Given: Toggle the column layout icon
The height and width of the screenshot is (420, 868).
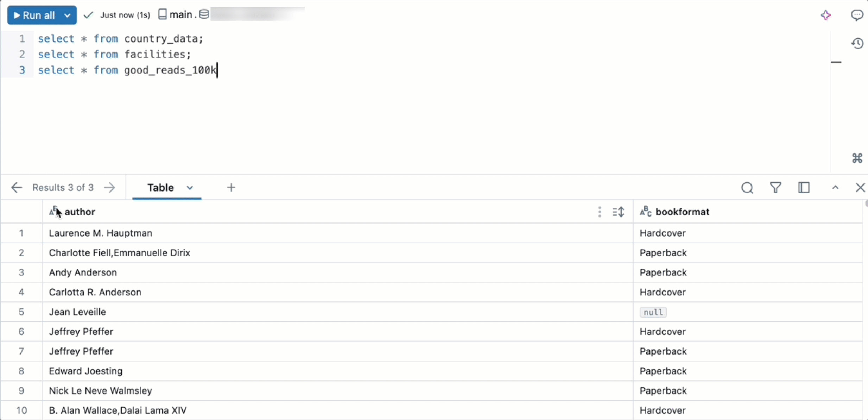Looking at the screenshot, I should tap(804, 187).
